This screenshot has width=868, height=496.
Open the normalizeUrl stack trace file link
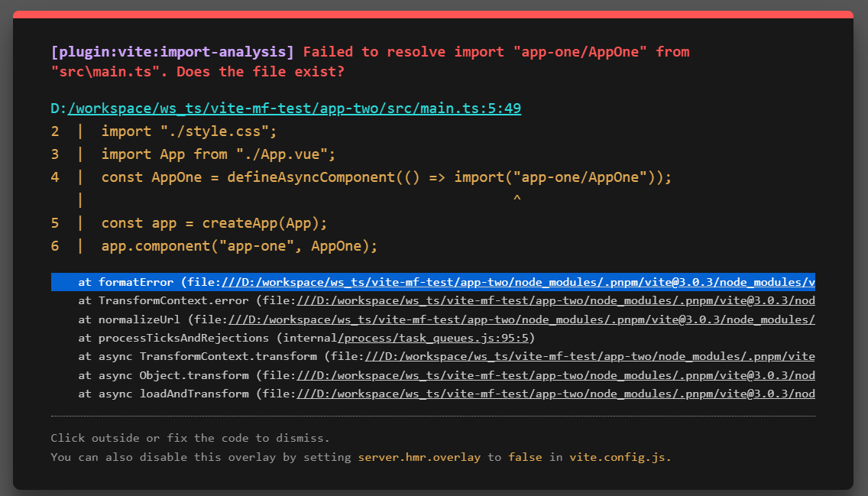pyautogui.click(x=521, y=319)
